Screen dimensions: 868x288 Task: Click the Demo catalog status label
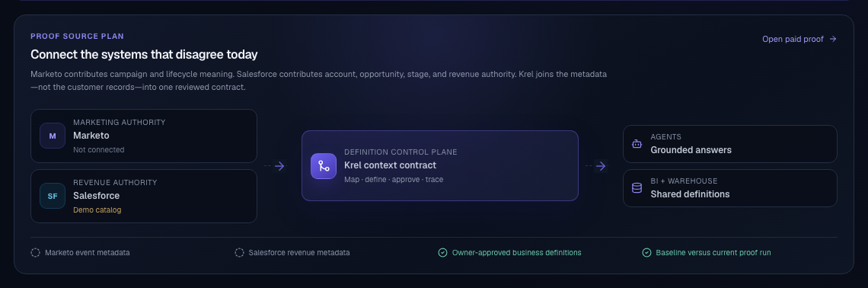(97, 210)
